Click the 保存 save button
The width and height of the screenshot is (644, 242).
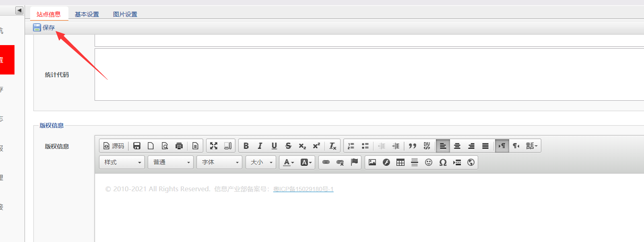tap(44, 27)
